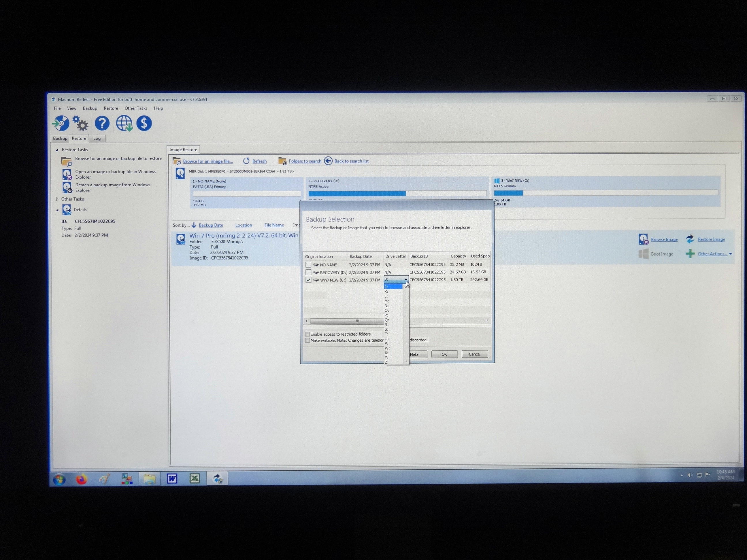Click the Browse Image link

pyautogui.click(x=664, y=239)
